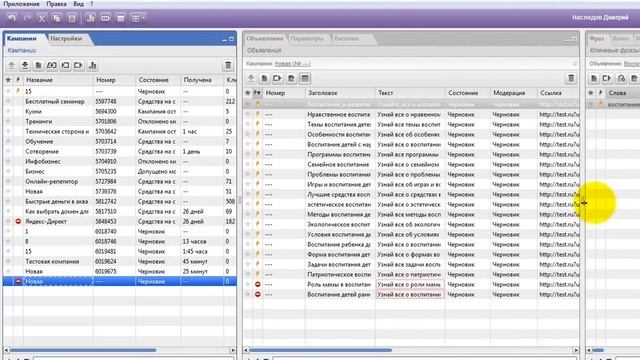
Task: Click the statistics bar chart icon in the Campaigns toolbar
Action: [x=93, y=65]
